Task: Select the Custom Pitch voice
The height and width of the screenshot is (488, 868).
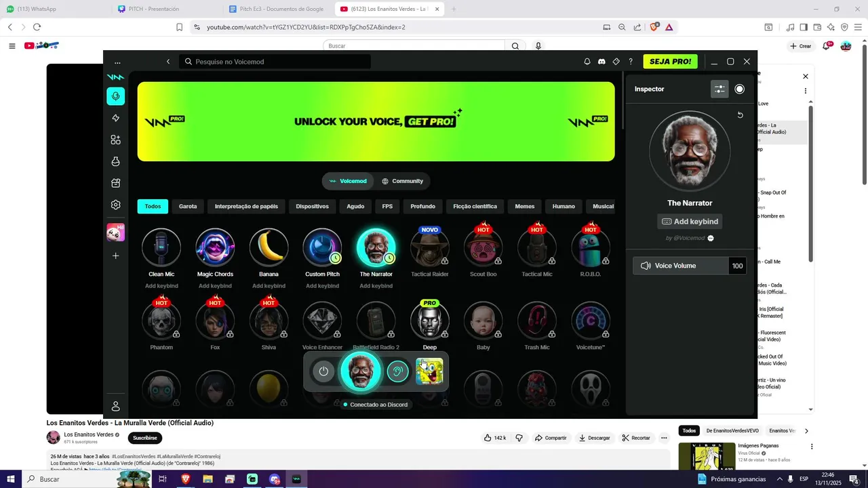Action: [x=322, y=247]
